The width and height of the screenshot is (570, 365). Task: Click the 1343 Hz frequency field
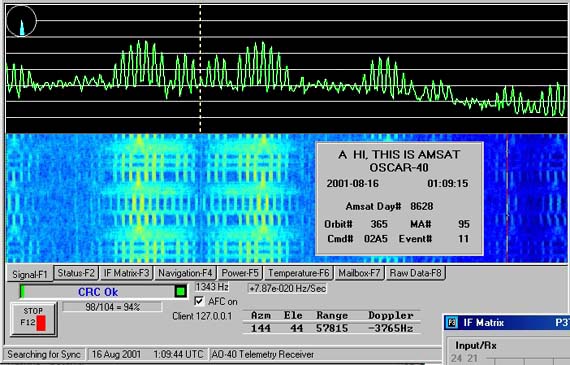[x=212, y=287]
